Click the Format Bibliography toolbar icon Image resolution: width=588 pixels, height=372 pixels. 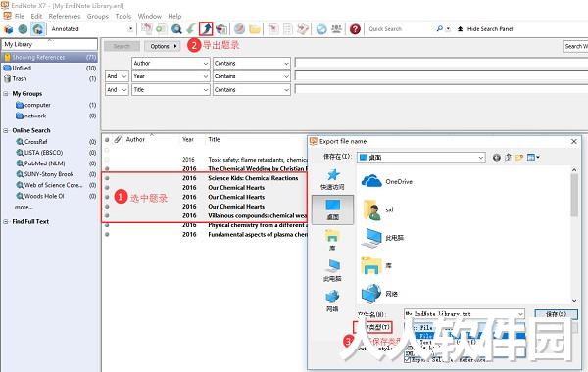click(288, 28)
